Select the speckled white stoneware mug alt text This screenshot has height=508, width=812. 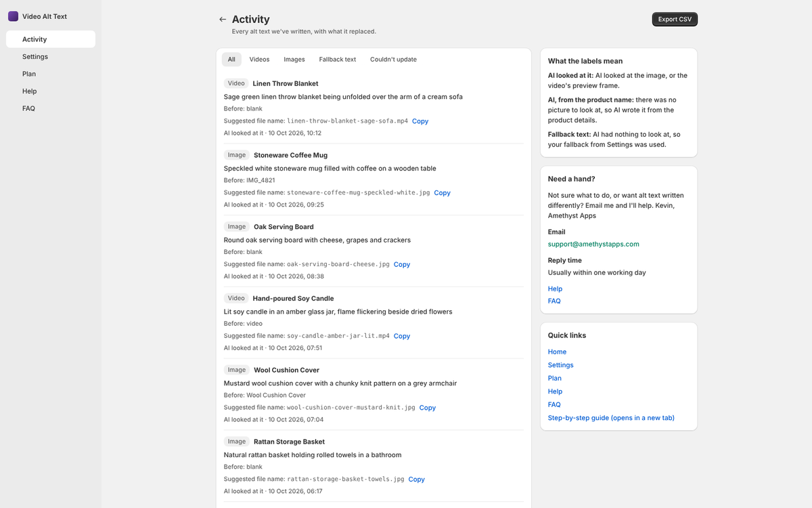(x=330, y=169)
